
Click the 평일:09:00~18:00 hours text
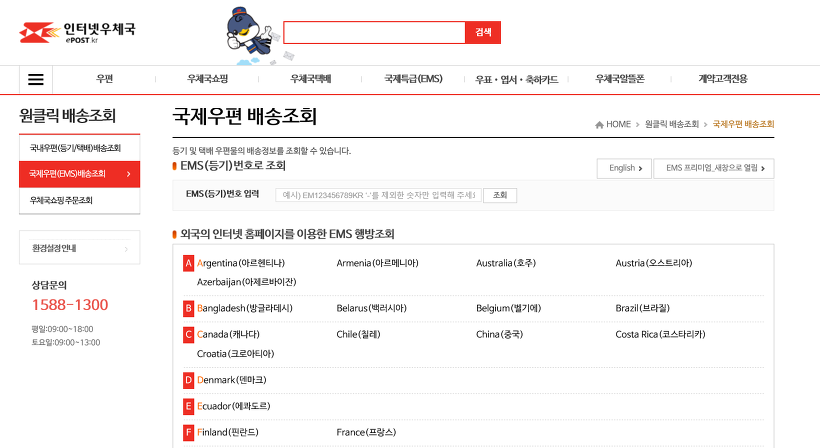pyautogui.click(x=62, y=329)
